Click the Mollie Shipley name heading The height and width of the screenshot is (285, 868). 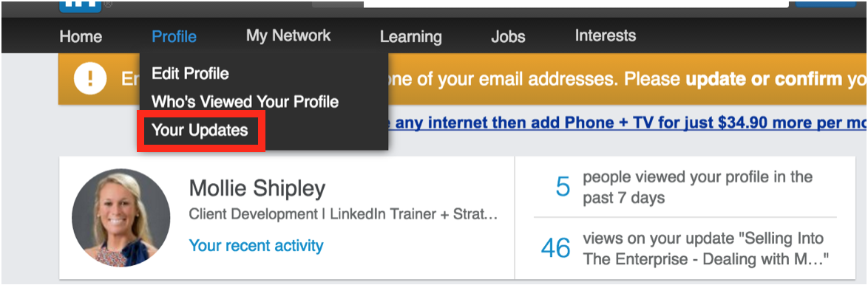[x=257, y=189]
